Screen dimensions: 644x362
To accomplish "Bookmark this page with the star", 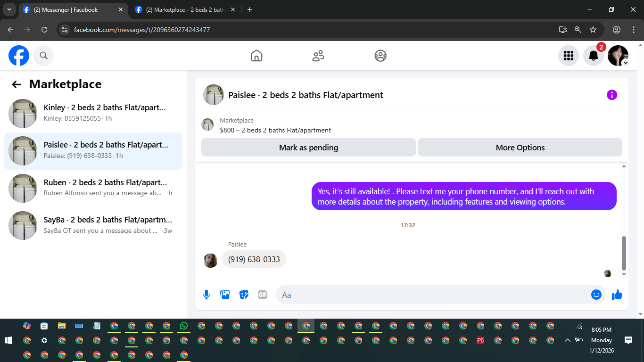I will [593, 30].
